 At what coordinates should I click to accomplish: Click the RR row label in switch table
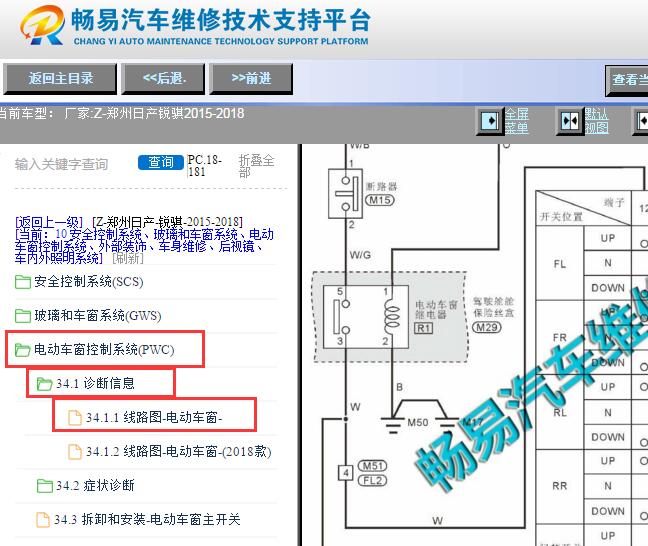point(560,486)
